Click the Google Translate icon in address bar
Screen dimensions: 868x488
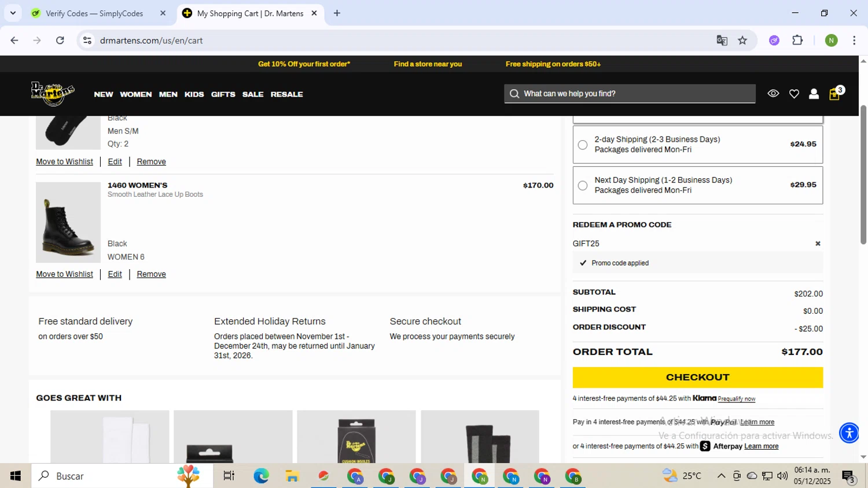pos(722,41)
